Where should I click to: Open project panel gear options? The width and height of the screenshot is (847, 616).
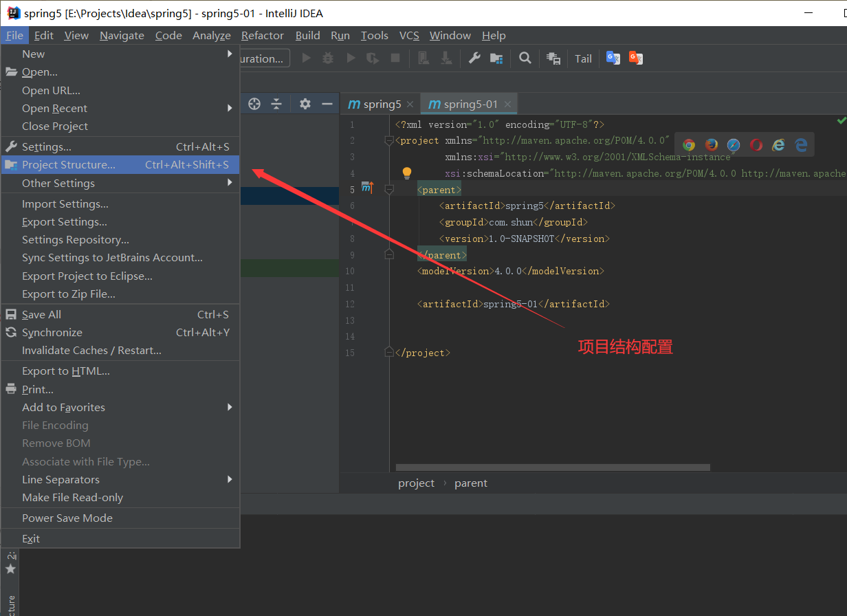(x=305, y=104)
